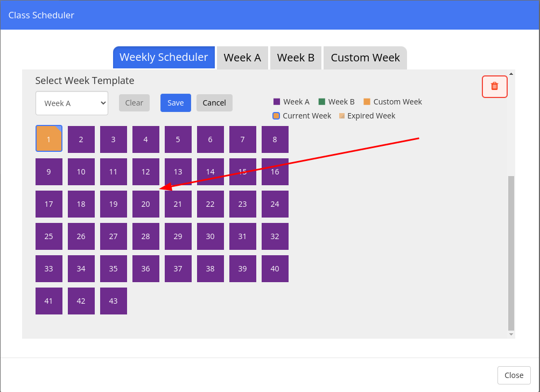Click the purple Week A legend swatch
Viewport: 540px width, 392px height.
[x=277, y=102]
